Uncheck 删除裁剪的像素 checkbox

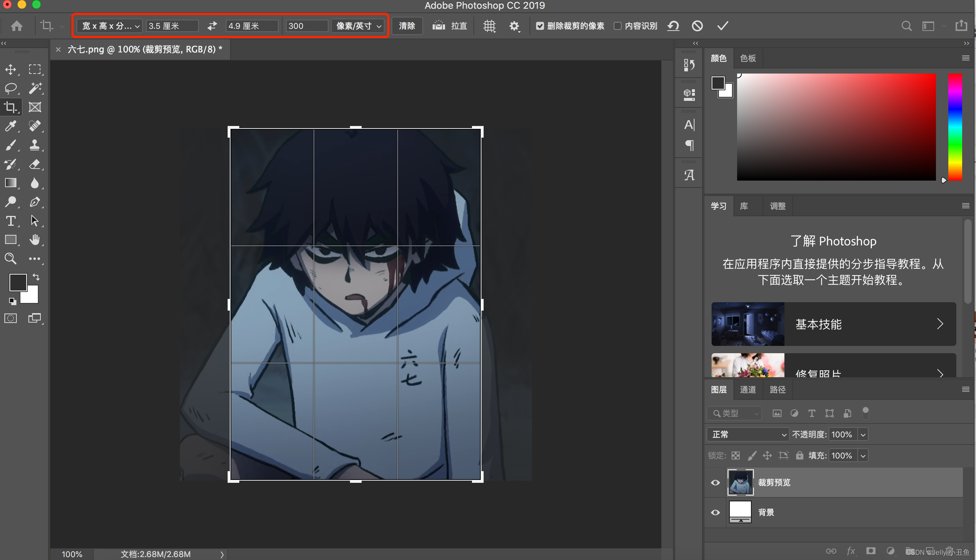pos(540,26)
